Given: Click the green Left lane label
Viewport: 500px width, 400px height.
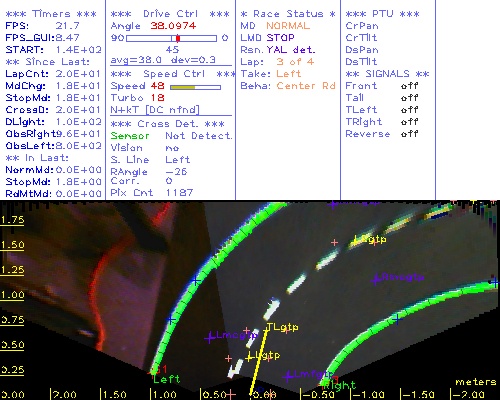Looking at the screenshot, I should click(x=166, y=379).
